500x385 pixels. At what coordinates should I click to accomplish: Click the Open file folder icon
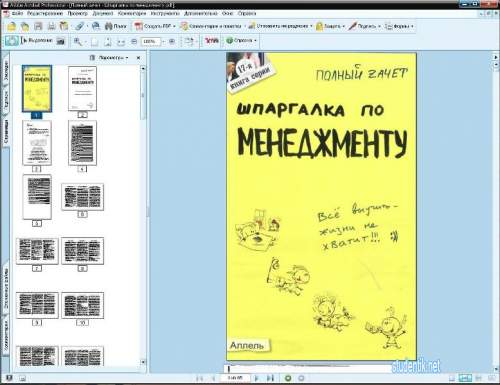[12, 26]
